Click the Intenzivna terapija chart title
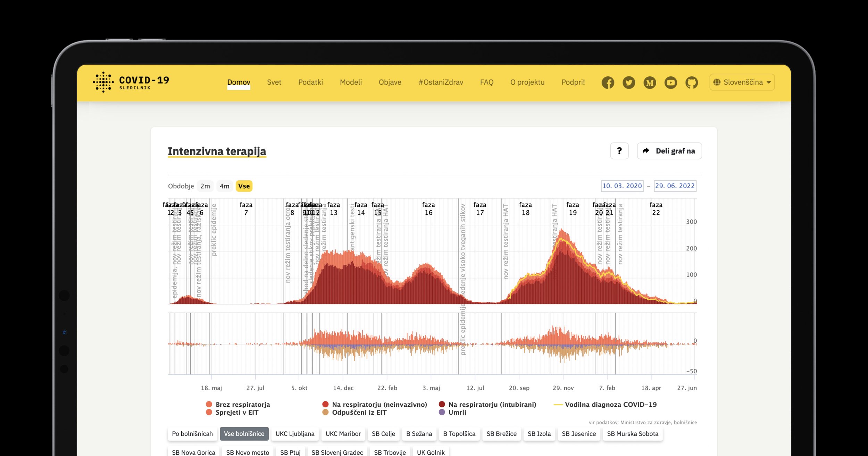The height and width of the screenshot is (456, 868). click(217, 151)
